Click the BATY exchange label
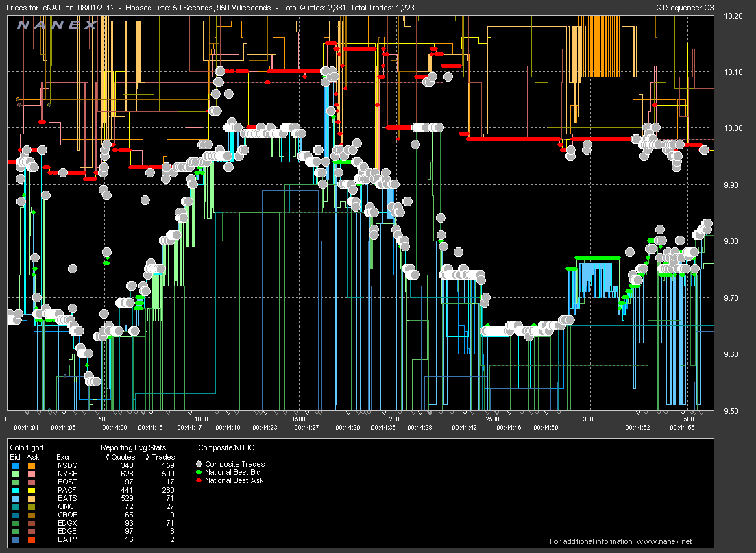Viewport: 756px width, 553px height. tap(67, 539)
